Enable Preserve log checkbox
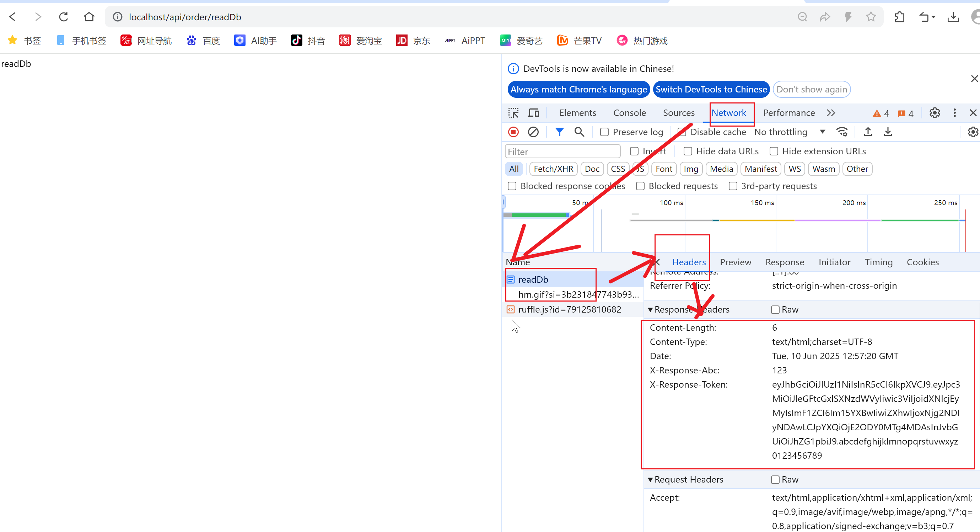Screen dimensions: 980x532 (604, 132)
